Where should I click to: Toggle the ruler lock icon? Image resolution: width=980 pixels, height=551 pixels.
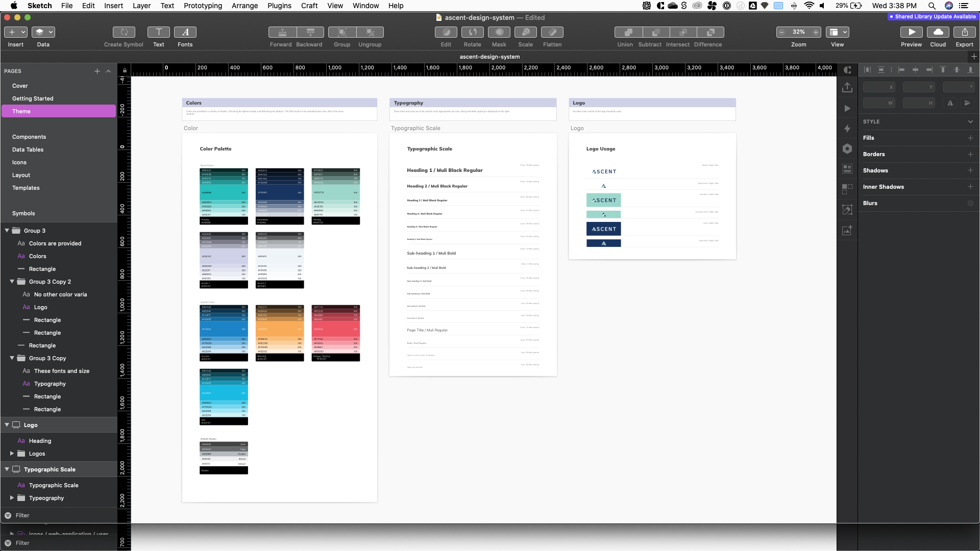[x=125, y=70]
